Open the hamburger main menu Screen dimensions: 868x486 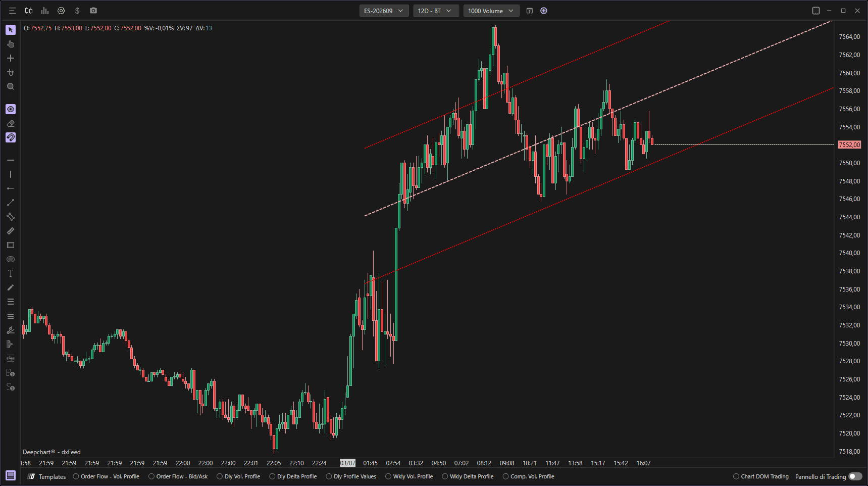tap(13, 11)
